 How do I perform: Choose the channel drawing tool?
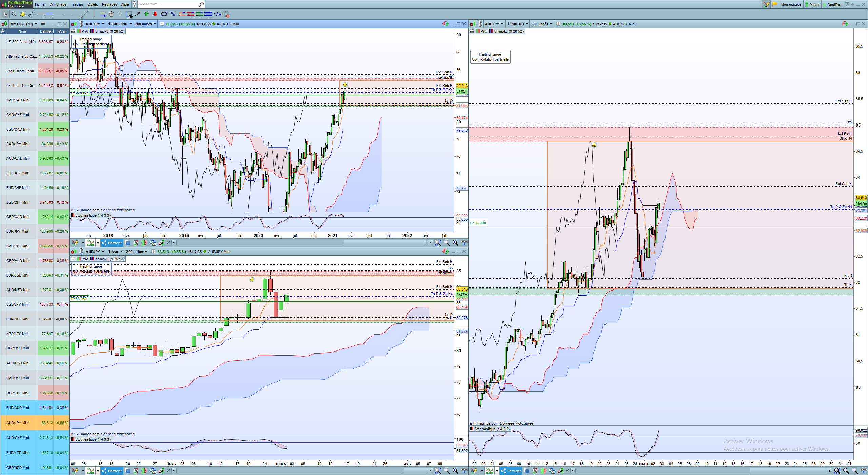pyautogui.click(x=217, y=14)
